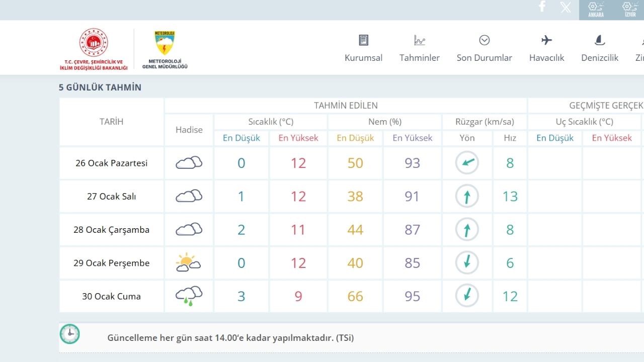Viewport: 644px width, 362px height.
Task: Click the Meteoroloji Genel Müdürlüğü logo
Action: coord(165,49)
